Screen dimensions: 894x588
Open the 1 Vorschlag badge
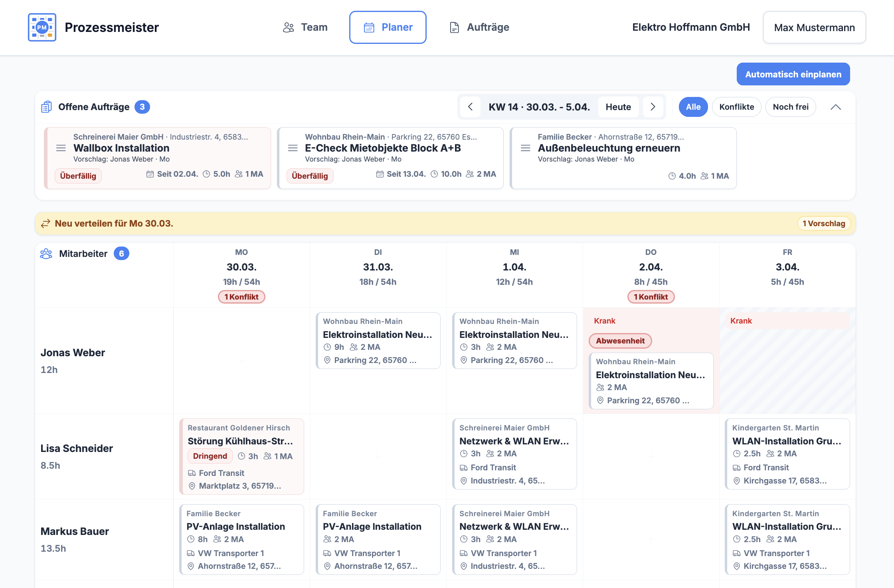[x=824, y=223]
